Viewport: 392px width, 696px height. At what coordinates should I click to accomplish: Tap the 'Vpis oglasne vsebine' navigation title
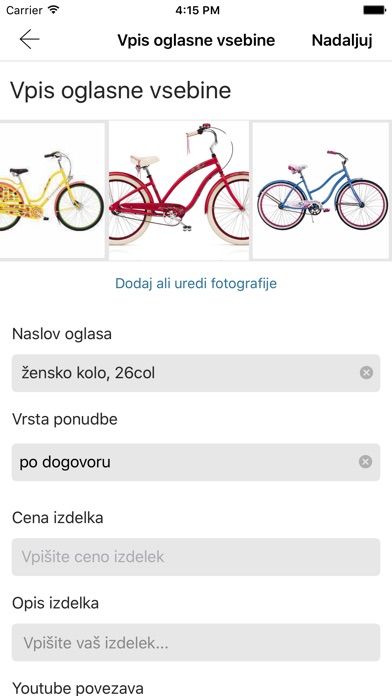click(196, 40)
